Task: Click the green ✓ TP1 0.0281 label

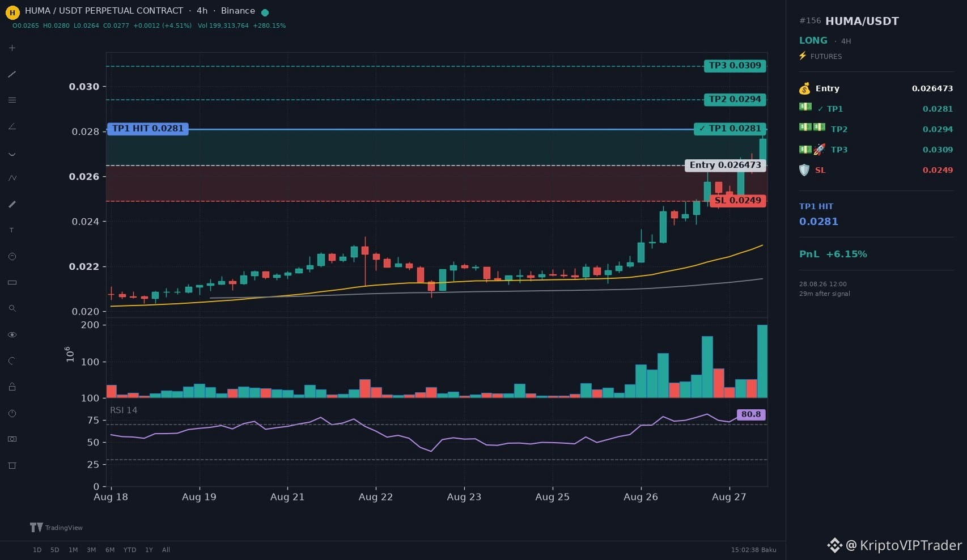Action: (x=730, y=129)
